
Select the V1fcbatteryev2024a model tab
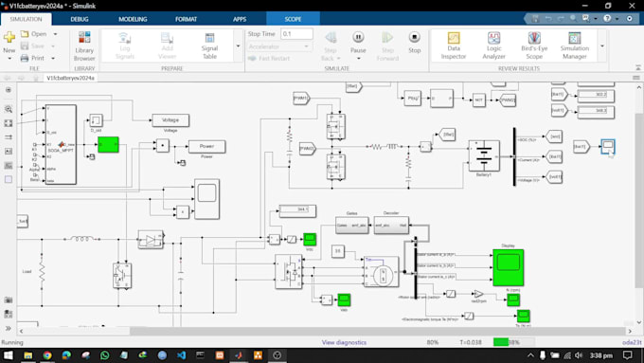[x=70, y=78]
